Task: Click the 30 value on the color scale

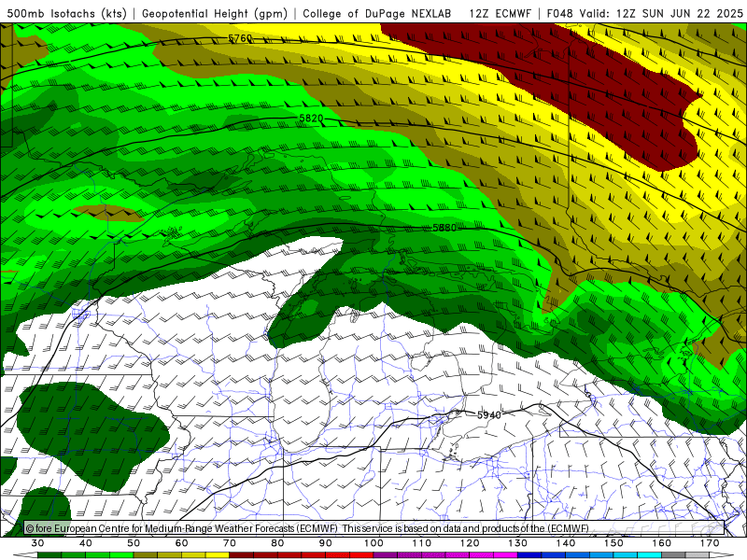Action: pyautogui.click(x=37, y=543)
